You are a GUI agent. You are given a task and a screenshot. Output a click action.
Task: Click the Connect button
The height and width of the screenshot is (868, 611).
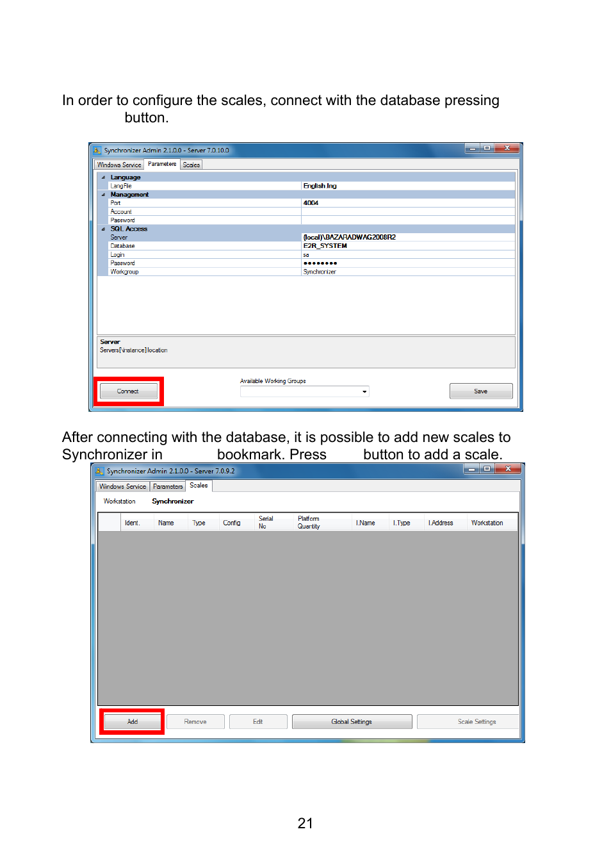pyautogui.click(x=129, y=391)
